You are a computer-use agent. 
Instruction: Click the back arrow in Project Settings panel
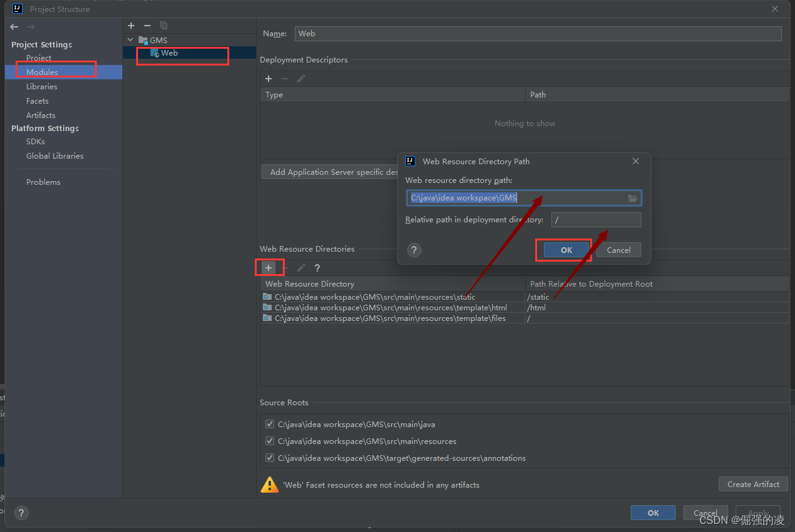click(13, 27)
